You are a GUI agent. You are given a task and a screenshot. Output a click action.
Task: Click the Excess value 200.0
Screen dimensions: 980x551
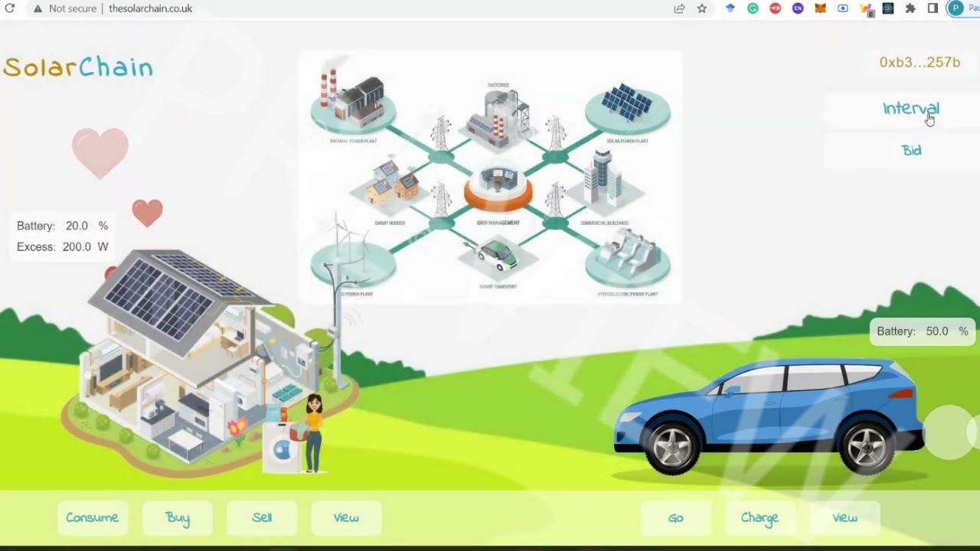77,246
